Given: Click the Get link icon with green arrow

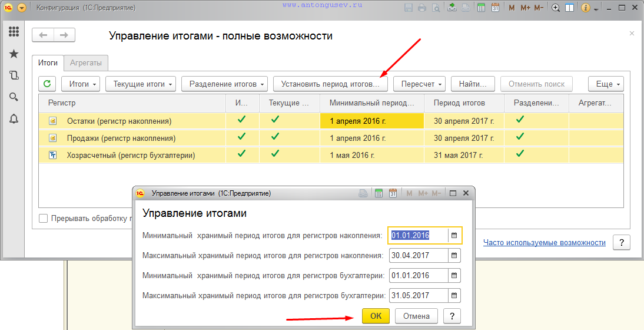Looking at the screenshot, I should 452,8.
